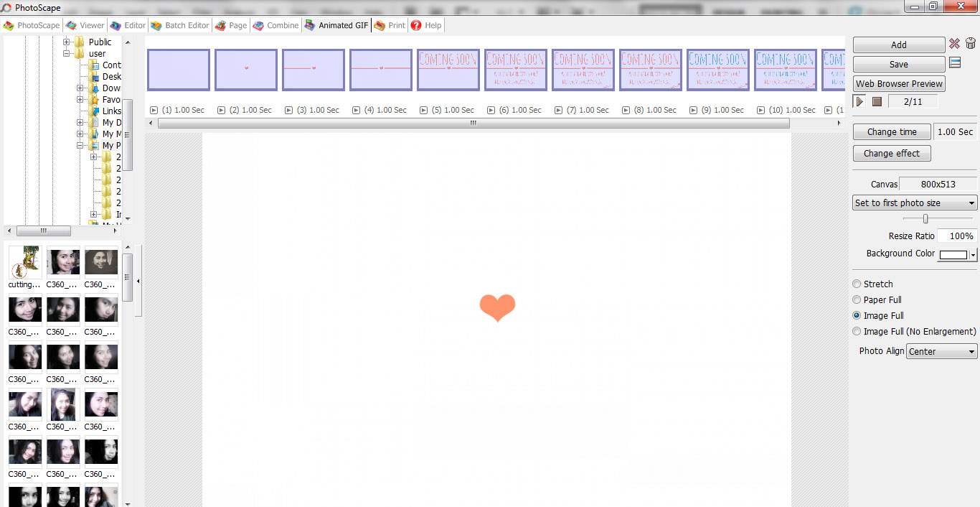Image resolution: width=980 pixels, height=507 pixels.
Task: Open the Viewer module
Action: [x=85, y=25]
